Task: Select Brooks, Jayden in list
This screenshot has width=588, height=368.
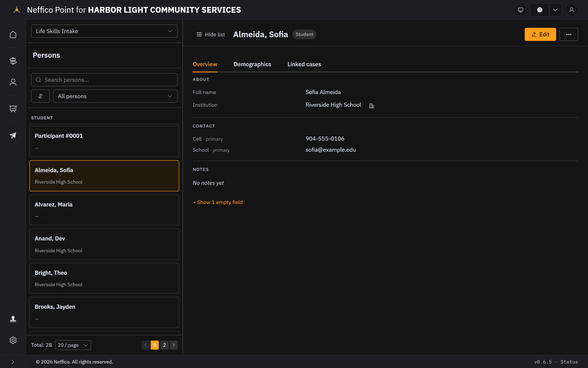Action: [x=104, y=312]
